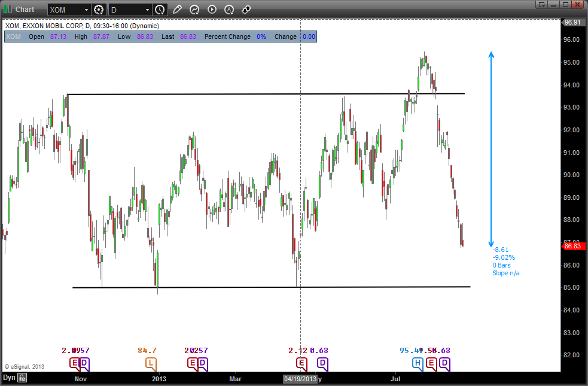Viewport: 588px width, 386px height.
Task: Open the time template clock menu
Action: click(x=160, y=10)
